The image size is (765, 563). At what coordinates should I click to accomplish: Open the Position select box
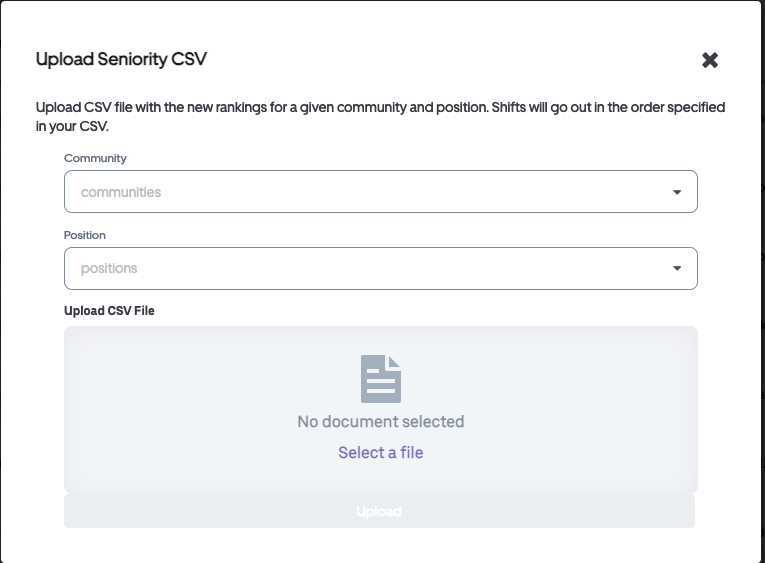click(380, 268)
